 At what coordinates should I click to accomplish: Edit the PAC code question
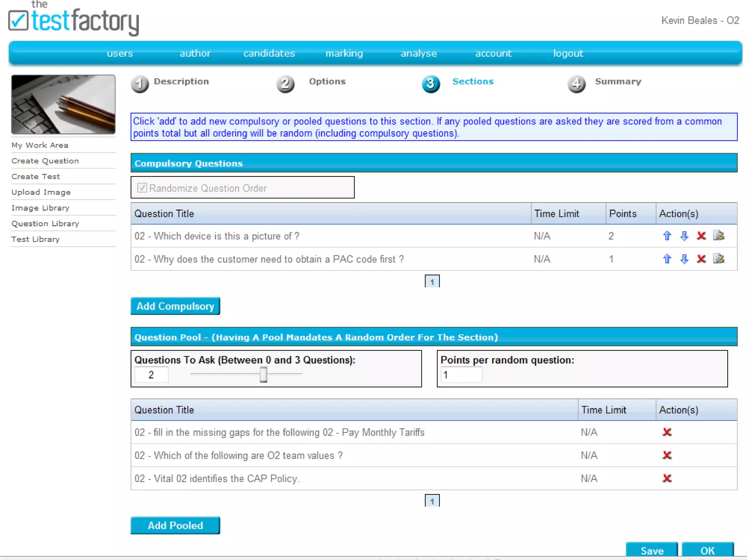pos(719,259)
